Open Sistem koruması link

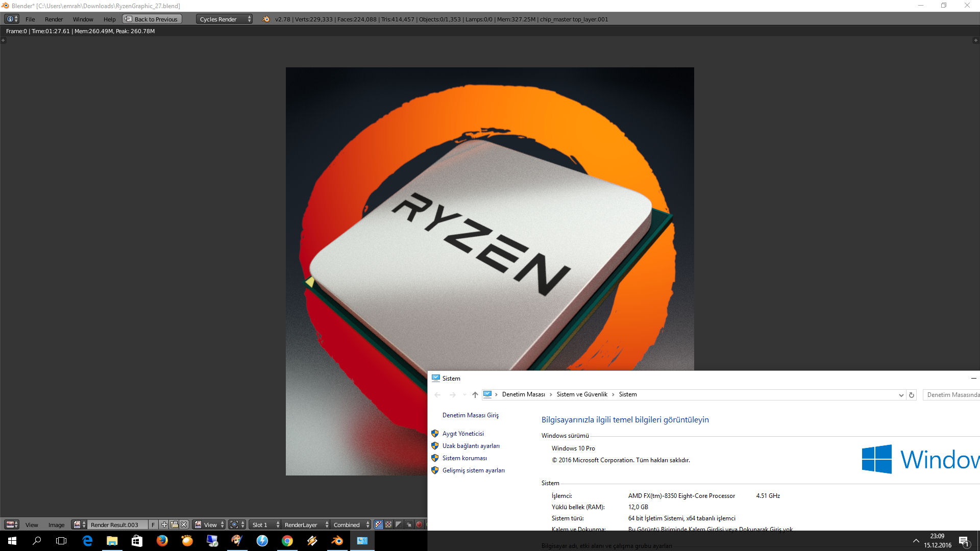(x=464, y=458)
